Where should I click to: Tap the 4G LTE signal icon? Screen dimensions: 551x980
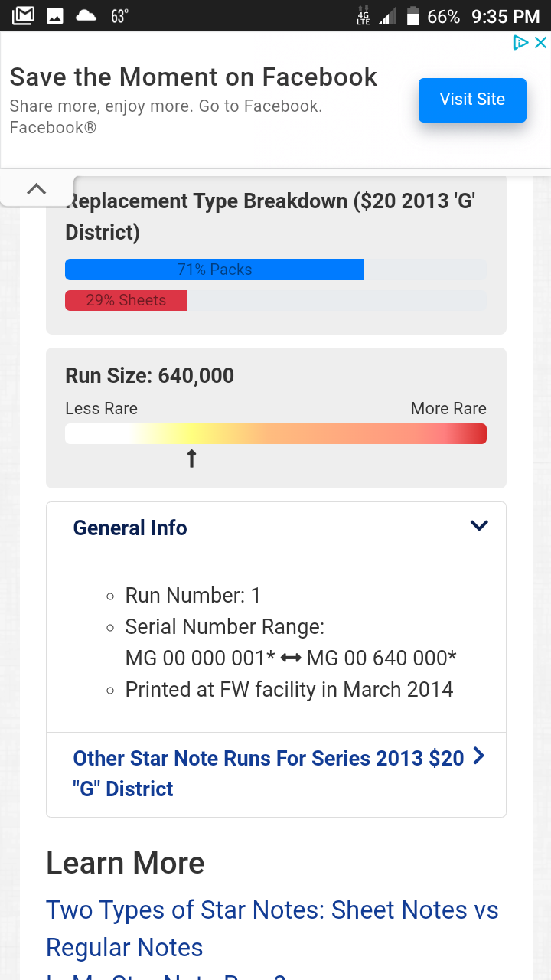pyautogui.click(x=364, y=16)
